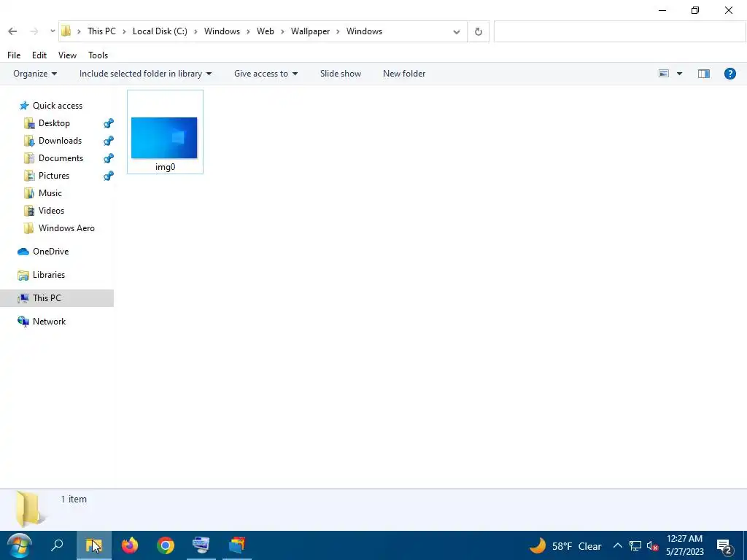Open the View menu
The image size is (747, 560).
pos(67,55)
